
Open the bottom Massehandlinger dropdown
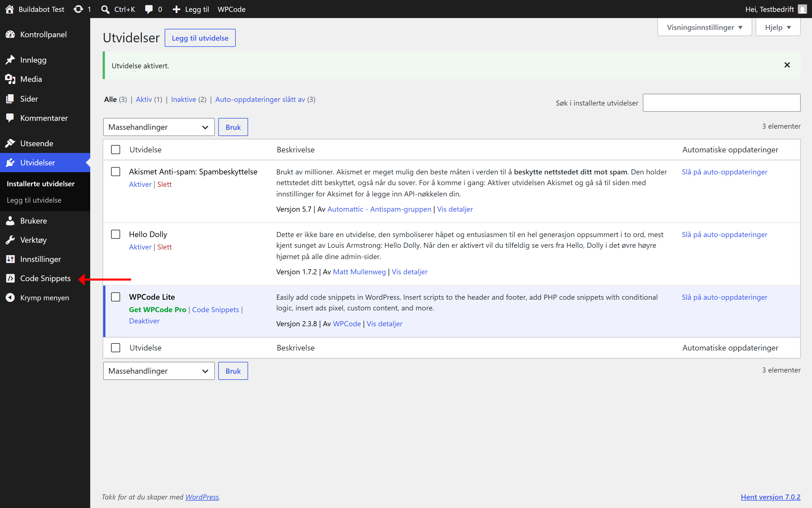click(159, 371)
